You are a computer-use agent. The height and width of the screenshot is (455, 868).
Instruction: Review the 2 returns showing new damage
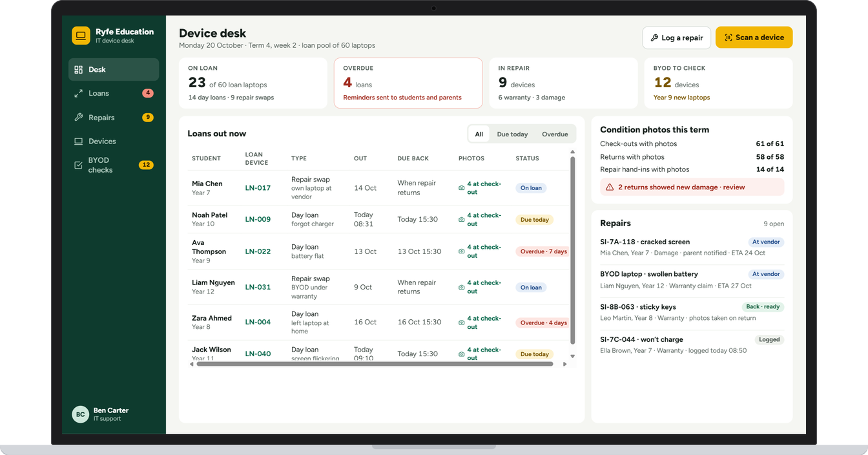tap(692, 187)
